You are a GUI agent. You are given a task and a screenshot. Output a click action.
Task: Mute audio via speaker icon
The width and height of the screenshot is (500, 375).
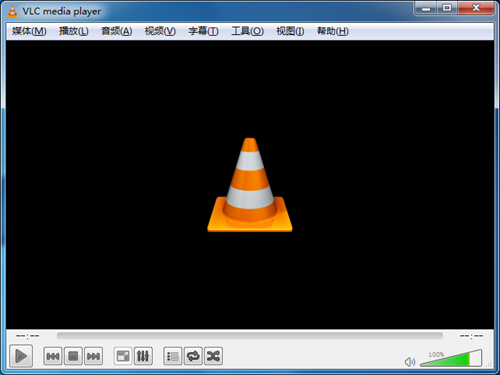(x=410, y=362)
